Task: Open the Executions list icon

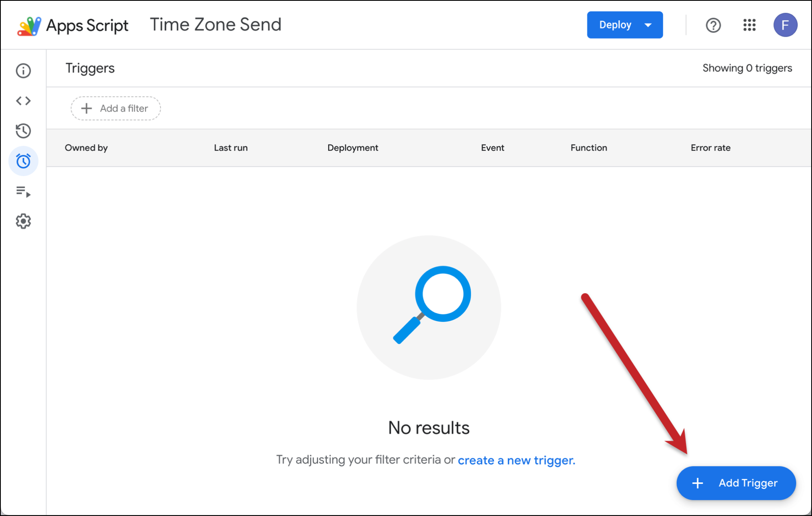Action: pos(23,191)
